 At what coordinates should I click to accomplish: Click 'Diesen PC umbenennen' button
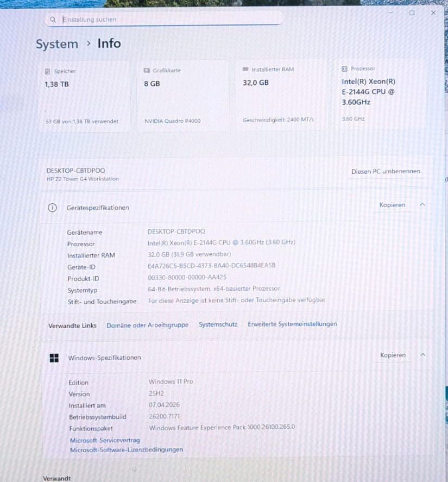[386, 172]
